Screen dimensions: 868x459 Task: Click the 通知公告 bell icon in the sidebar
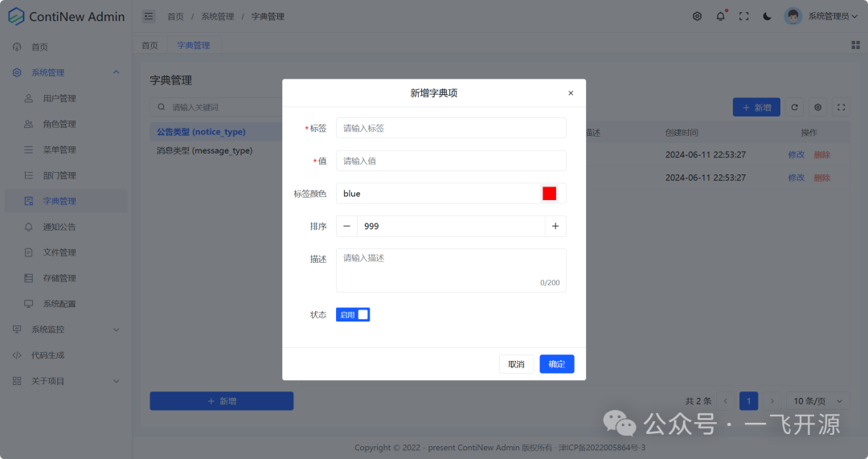(28, 227)
